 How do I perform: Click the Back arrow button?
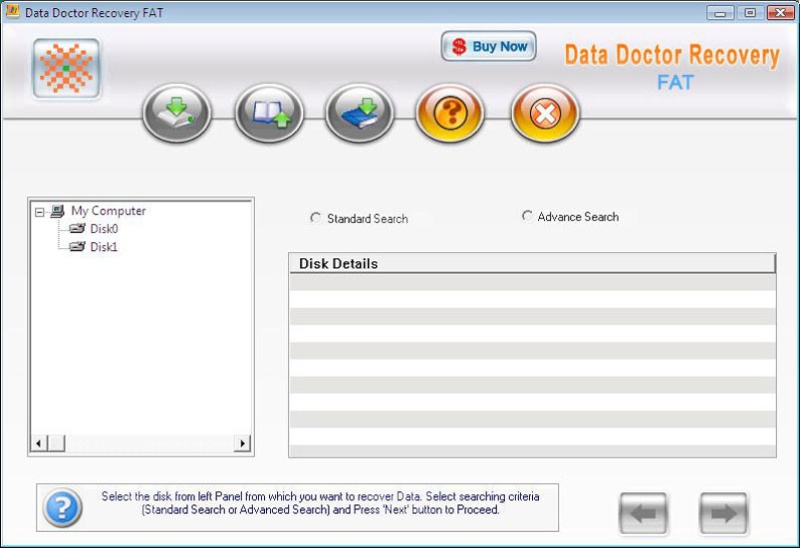(643, 513)
